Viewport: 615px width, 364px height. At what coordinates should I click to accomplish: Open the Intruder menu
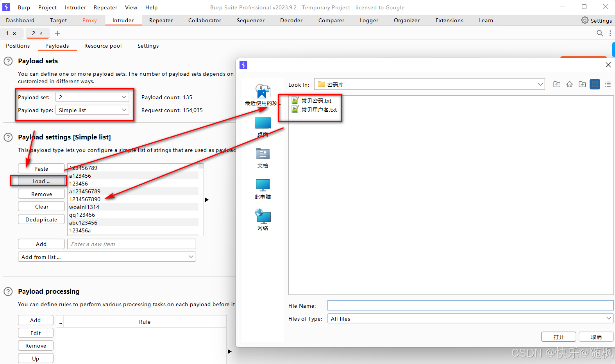coord(75,7)
